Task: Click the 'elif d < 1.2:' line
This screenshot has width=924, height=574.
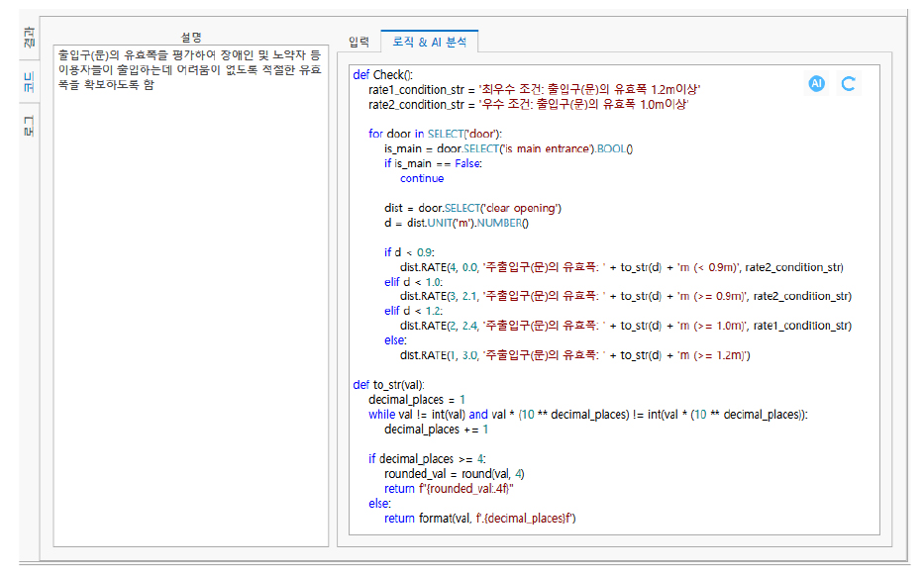Action: [413, 311]
